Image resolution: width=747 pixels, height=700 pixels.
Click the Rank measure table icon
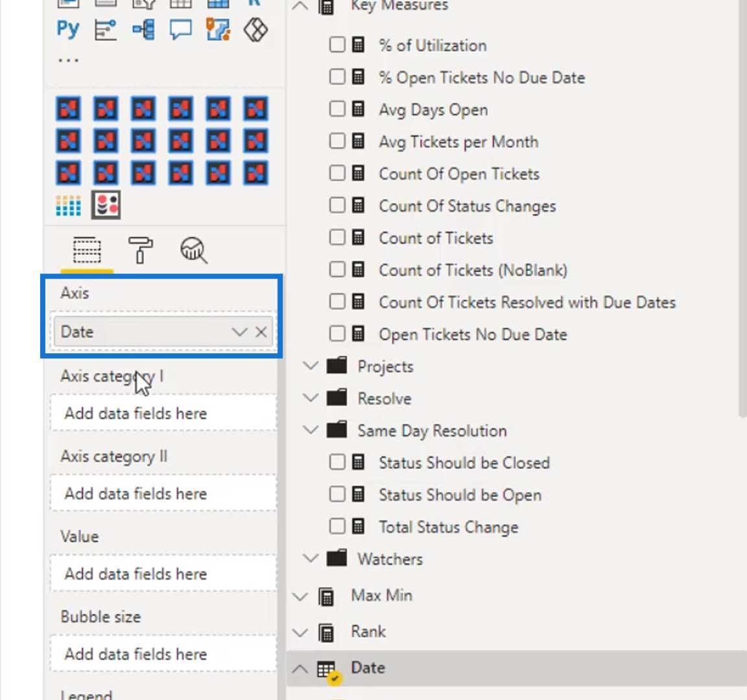coord(326,633)
